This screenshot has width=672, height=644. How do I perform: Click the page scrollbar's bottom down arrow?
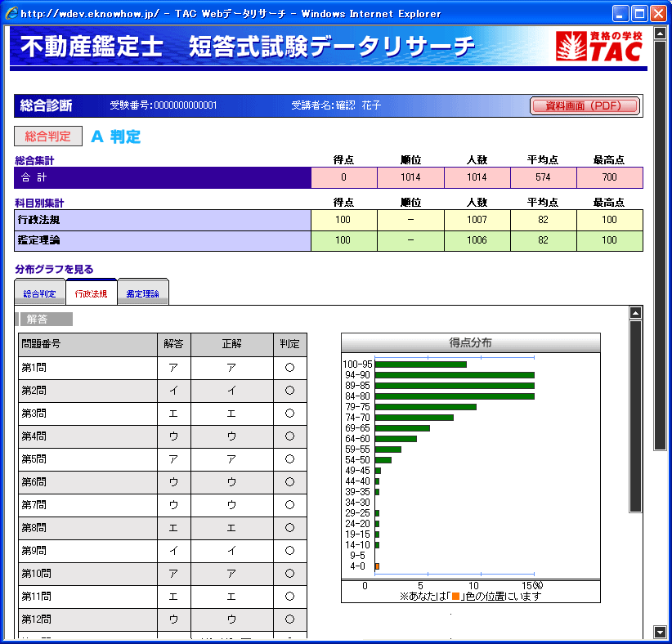point(660,632)
